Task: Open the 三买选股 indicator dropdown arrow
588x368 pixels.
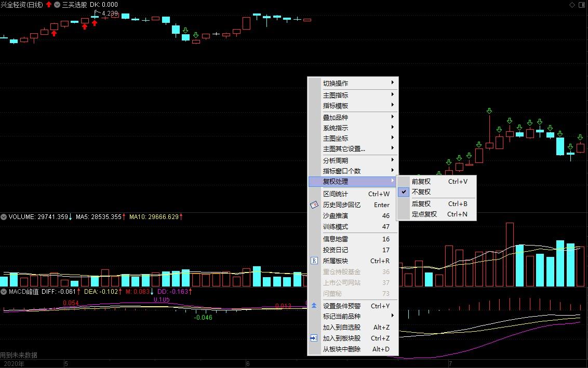Action: coord(57,5)
